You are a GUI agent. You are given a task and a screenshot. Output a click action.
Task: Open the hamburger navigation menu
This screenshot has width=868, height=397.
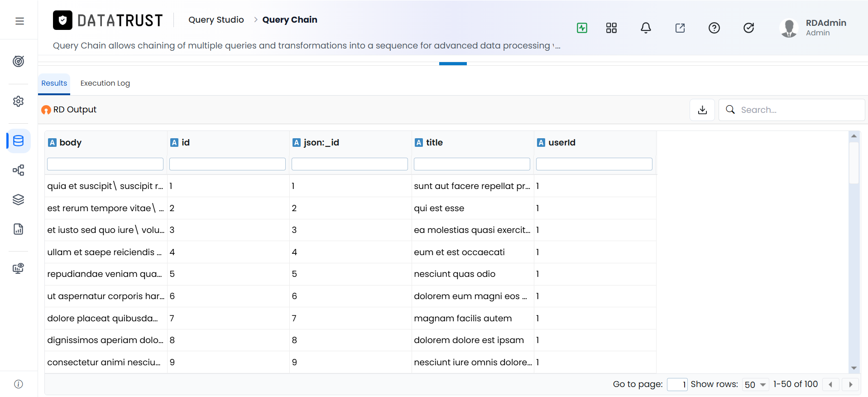tap(19, 21)
